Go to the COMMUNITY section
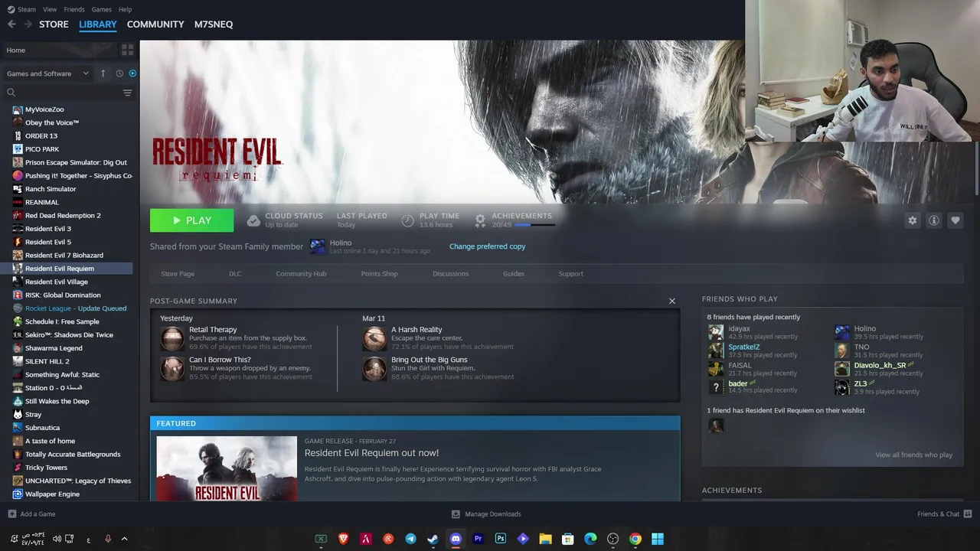This screenshot has width=980, height=551. (155, 24)
